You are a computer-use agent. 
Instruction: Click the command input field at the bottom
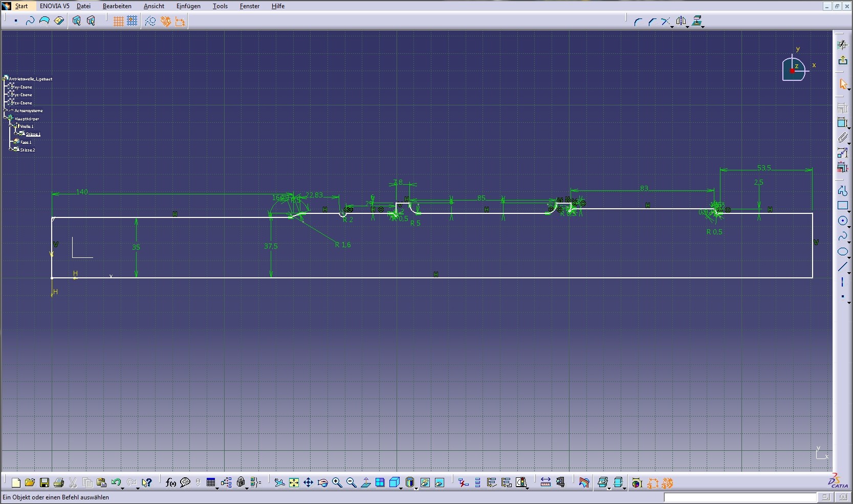point(740,497)
